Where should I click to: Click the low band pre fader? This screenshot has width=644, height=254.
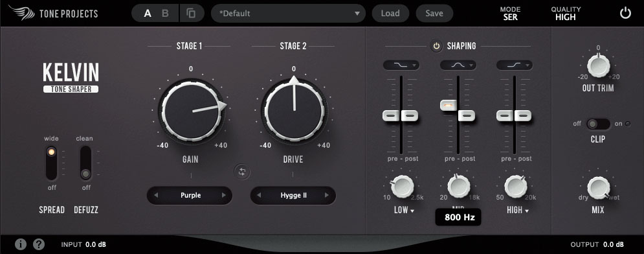(391, 115)
